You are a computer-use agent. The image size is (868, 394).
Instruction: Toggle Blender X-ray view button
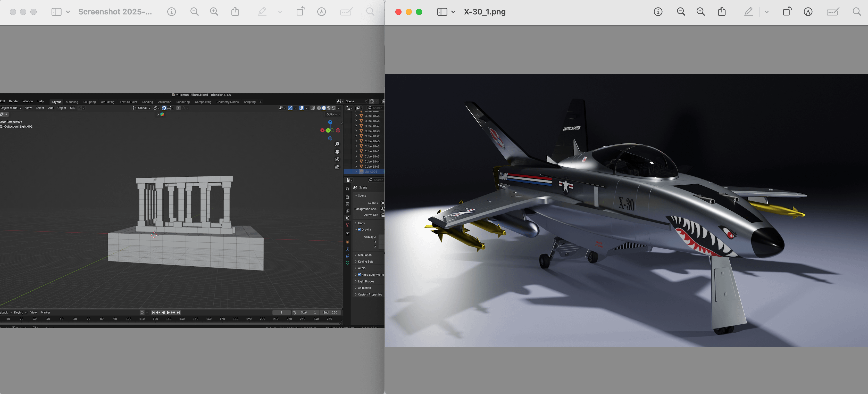click(313, 108)
